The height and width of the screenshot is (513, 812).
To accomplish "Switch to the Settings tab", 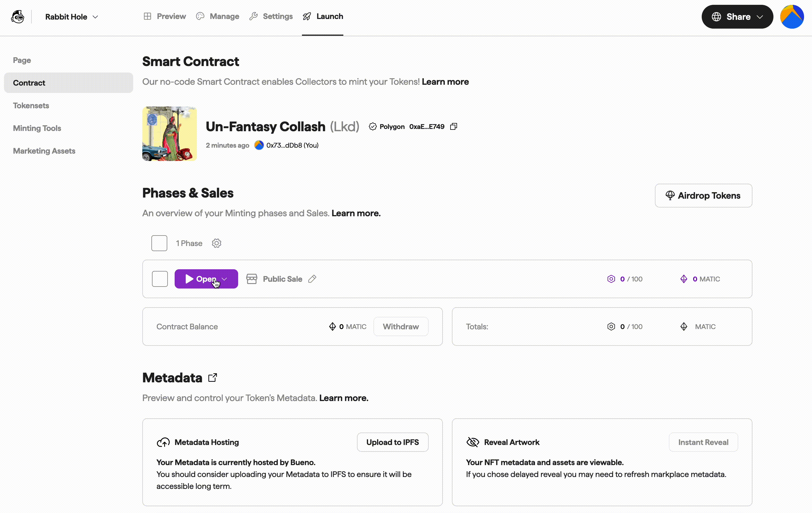I will point(271,16).
